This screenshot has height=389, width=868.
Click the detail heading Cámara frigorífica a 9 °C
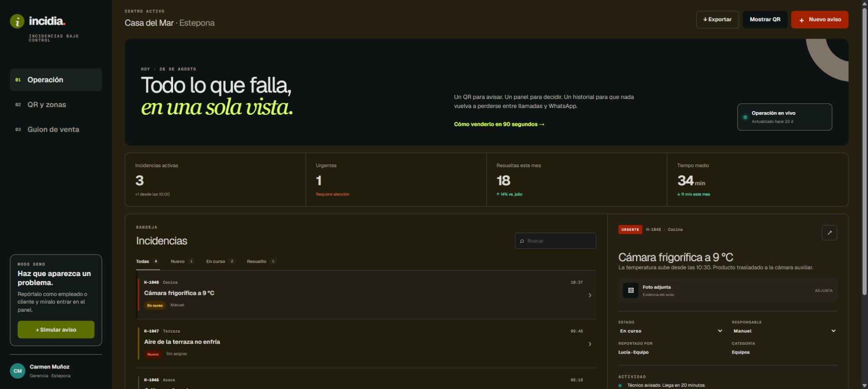coord(676,257)
